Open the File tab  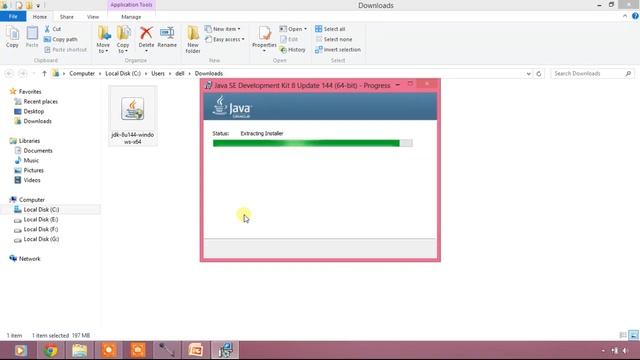click(13, 17)
